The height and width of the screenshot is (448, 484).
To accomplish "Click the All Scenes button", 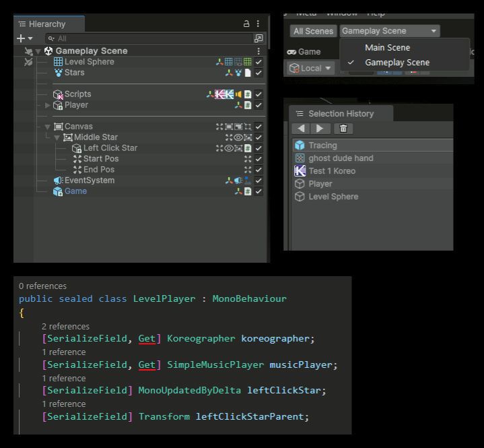I will pos(313,31).
